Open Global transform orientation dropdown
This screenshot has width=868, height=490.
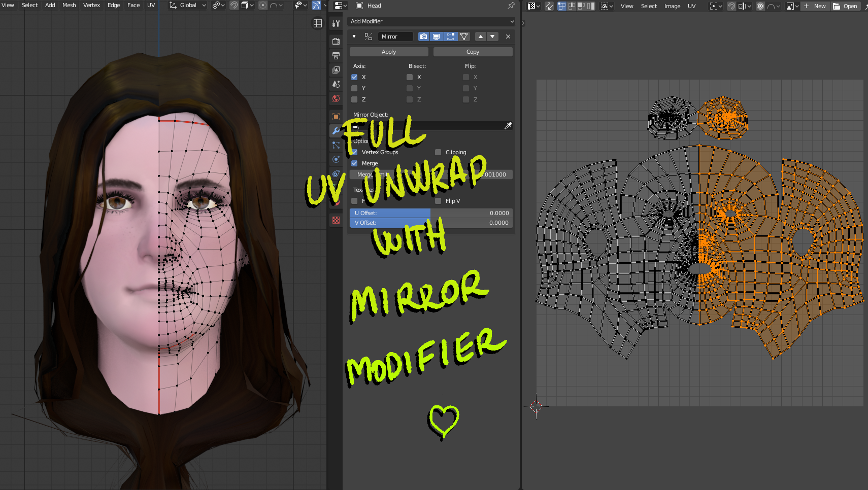tap(188, 5)
